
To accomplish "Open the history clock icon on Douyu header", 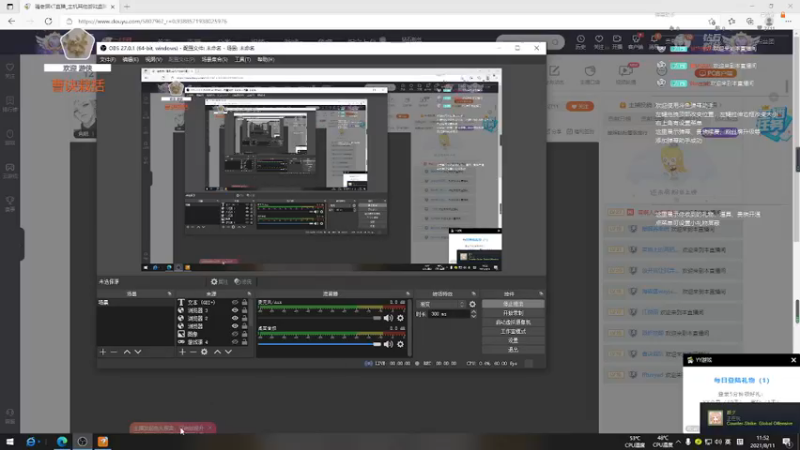I will [581, 41].
